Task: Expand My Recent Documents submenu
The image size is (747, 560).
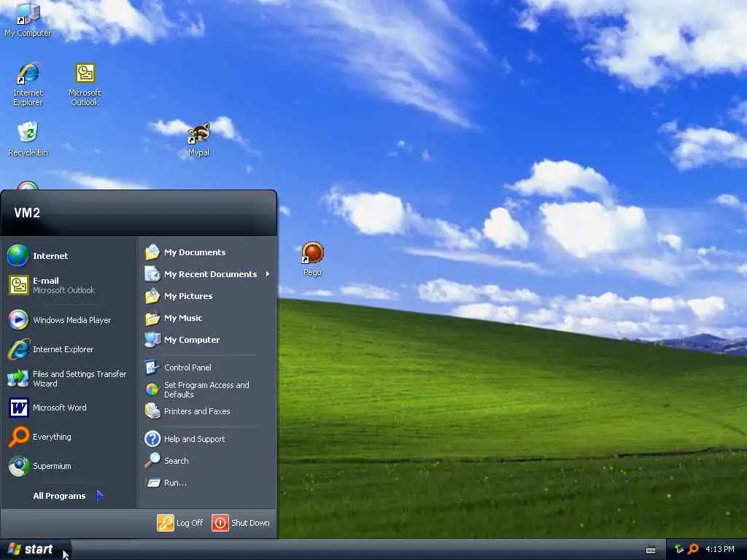Action: click(208, 274)
